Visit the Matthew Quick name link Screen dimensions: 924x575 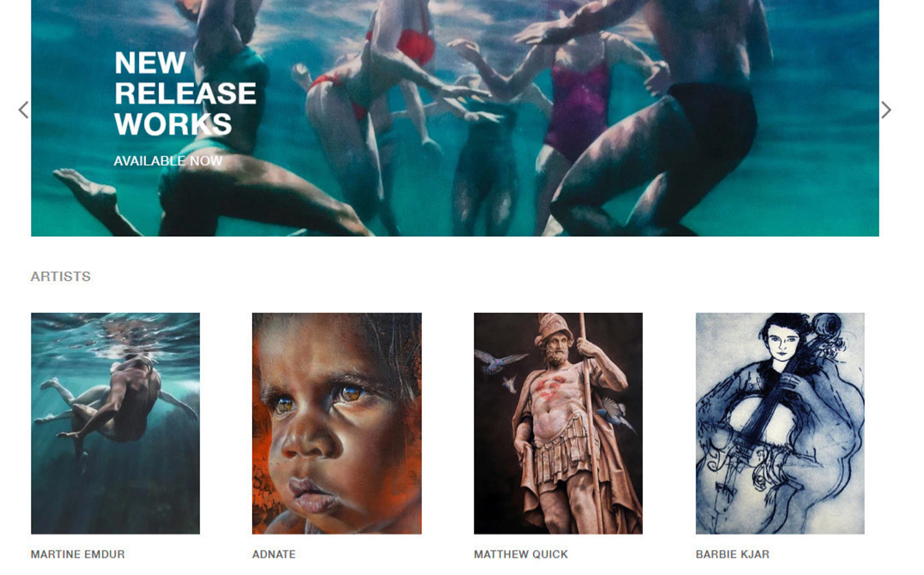[521, 554]
